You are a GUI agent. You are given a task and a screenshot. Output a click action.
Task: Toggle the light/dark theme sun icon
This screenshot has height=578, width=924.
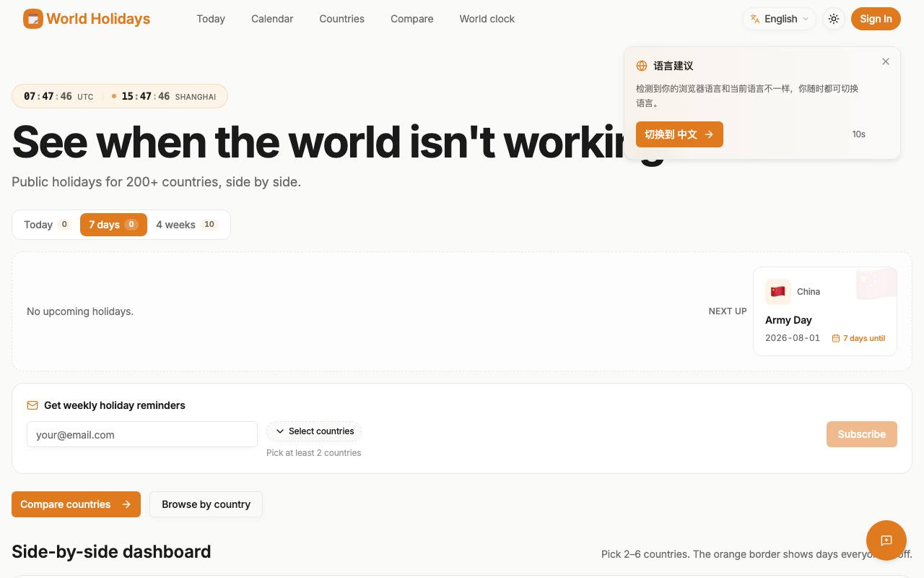point(834,19)
